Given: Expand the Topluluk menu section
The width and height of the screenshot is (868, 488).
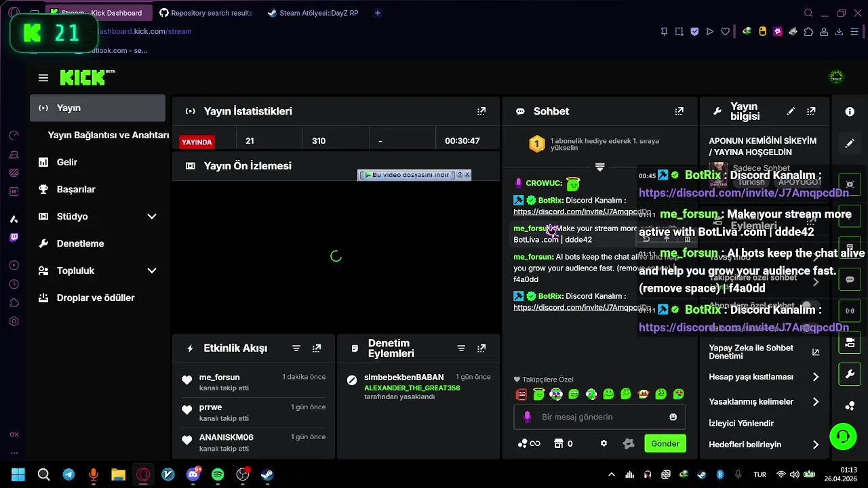Looking at the screenshot, I should coord(152,270).
